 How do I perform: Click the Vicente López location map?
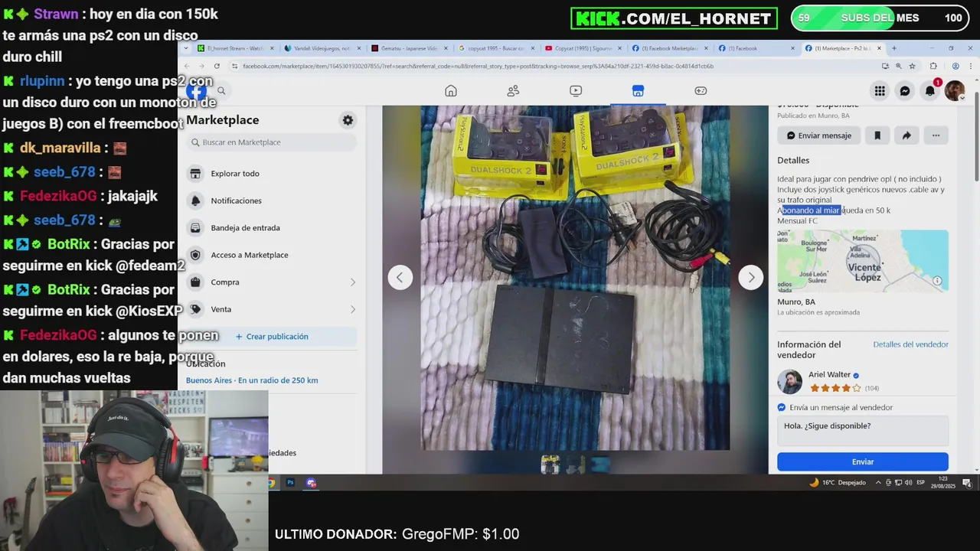(x=863, y=261)
